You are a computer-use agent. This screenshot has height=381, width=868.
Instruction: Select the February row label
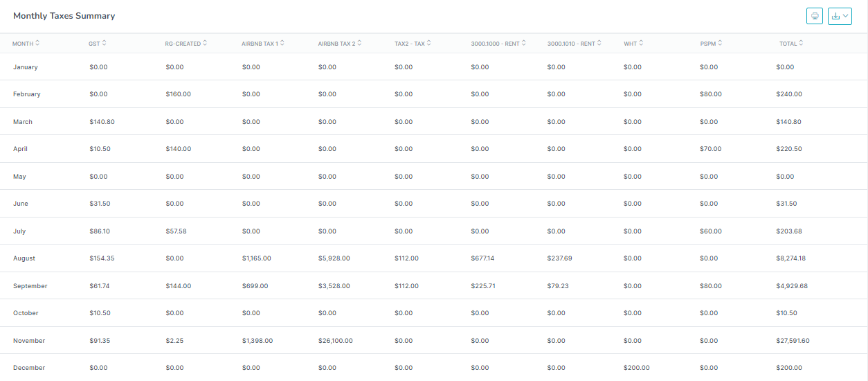coord(27,94)
